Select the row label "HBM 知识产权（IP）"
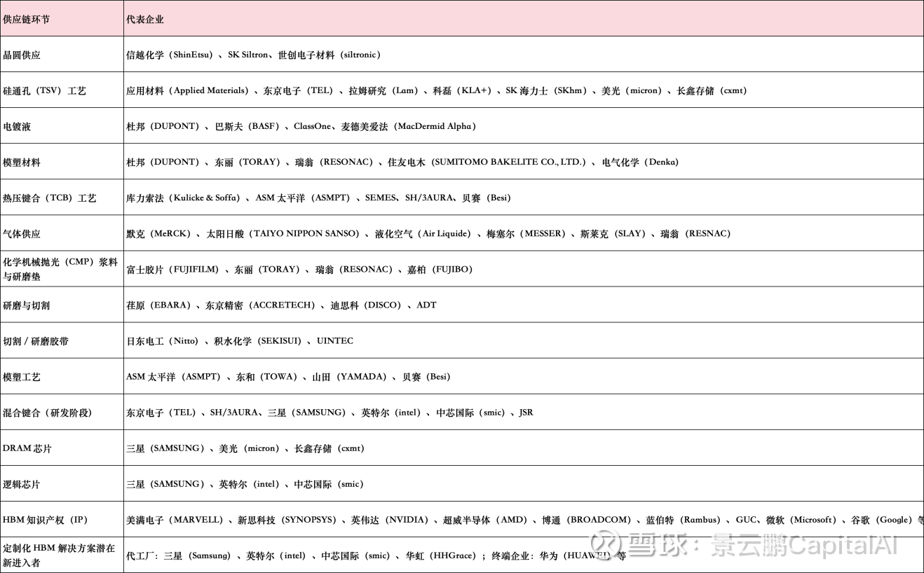This screenshot has width=924, height=573. (x=46, y=520)
